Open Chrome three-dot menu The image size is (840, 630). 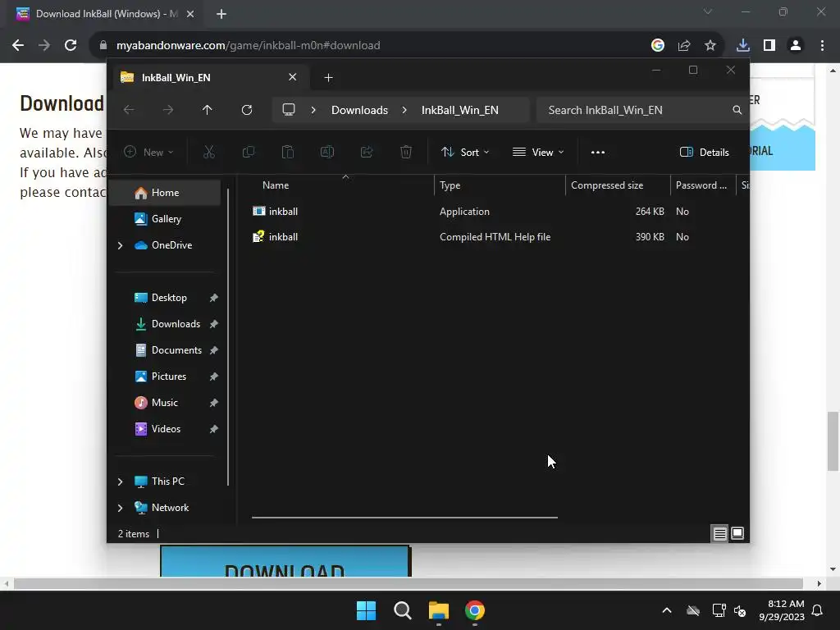coord(822,46)
